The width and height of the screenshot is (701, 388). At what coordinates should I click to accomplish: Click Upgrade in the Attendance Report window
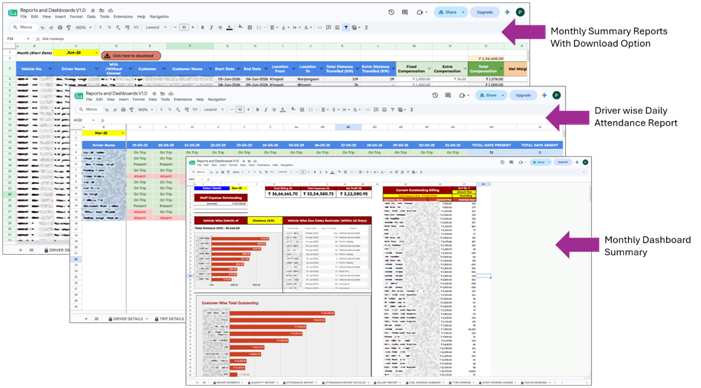pos(523,95)
